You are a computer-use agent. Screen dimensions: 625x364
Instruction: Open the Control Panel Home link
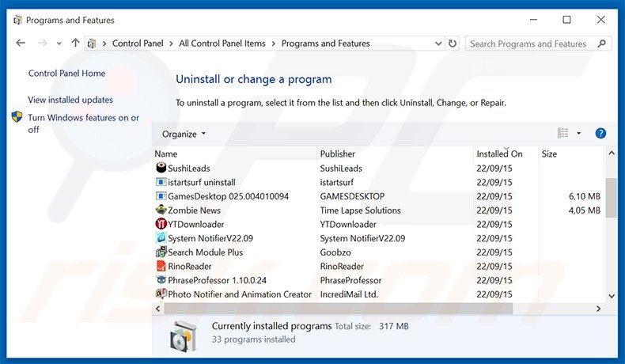66,74
